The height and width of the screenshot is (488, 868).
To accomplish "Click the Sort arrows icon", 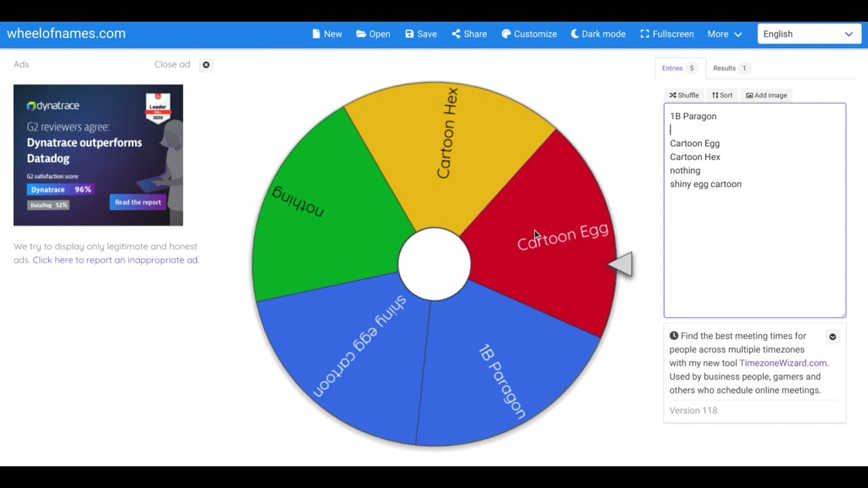I will (x=715, y=96).
